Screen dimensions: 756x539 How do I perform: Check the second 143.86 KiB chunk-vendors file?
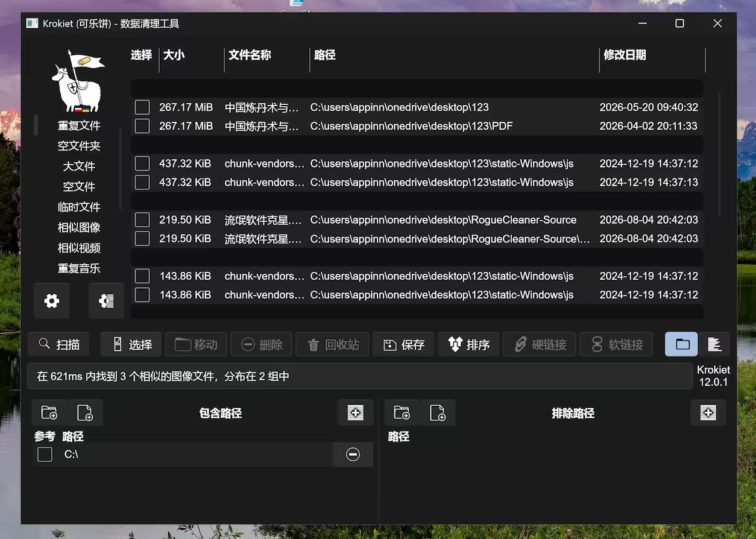tap(142, 295)
